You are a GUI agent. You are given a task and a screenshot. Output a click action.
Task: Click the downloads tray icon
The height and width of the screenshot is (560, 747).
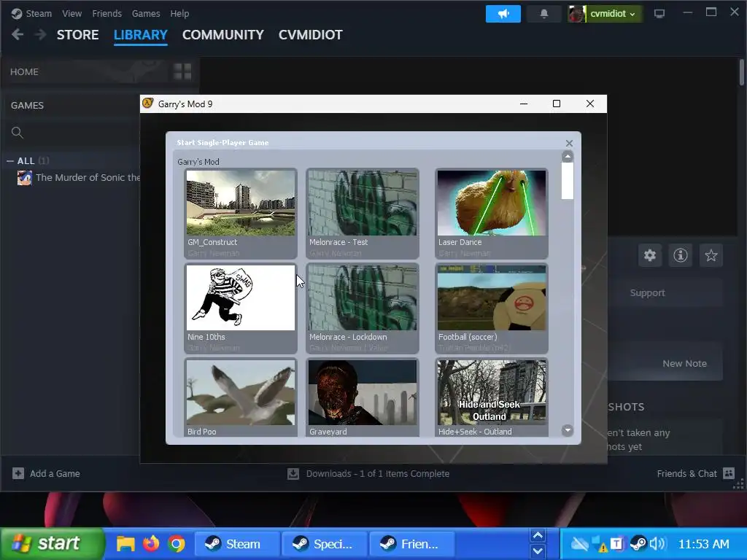(x=293, y=474)
